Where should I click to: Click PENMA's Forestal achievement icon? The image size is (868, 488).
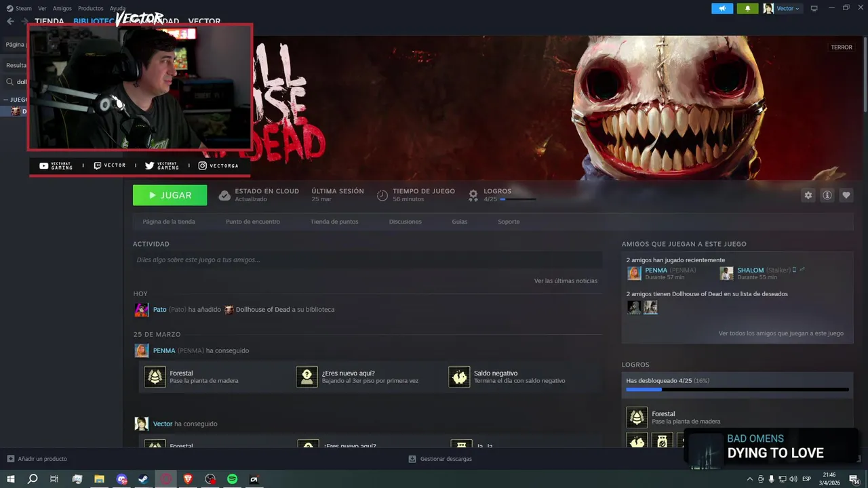[155, 377]
